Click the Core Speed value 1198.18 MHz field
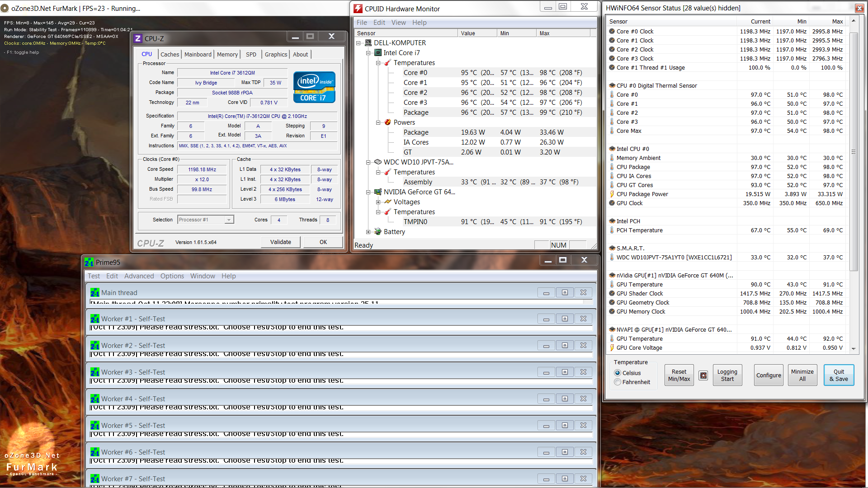 tap(202, 170)
